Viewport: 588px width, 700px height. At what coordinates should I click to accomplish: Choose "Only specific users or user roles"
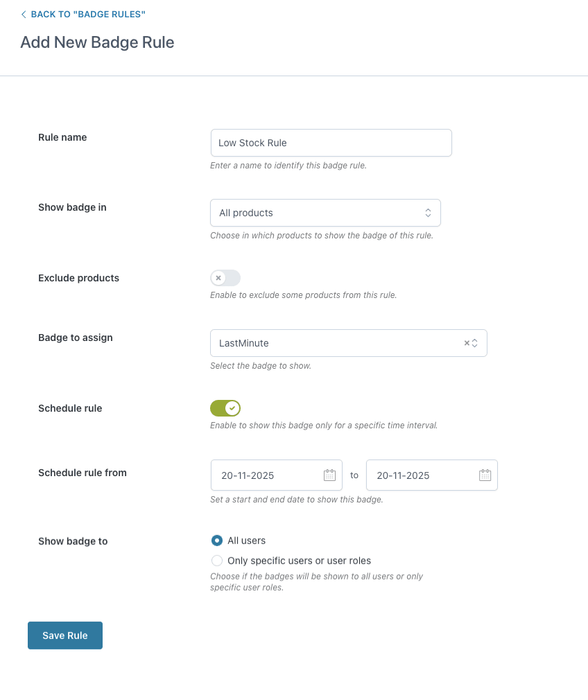[x=217, y=561]
